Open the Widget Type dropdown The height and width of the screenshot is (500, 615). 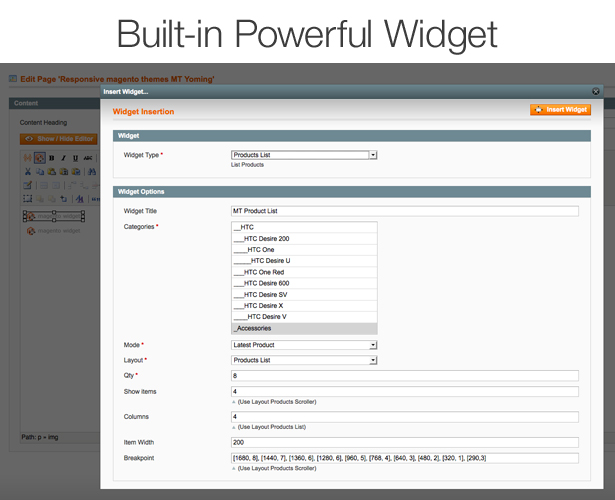point(304,155)
